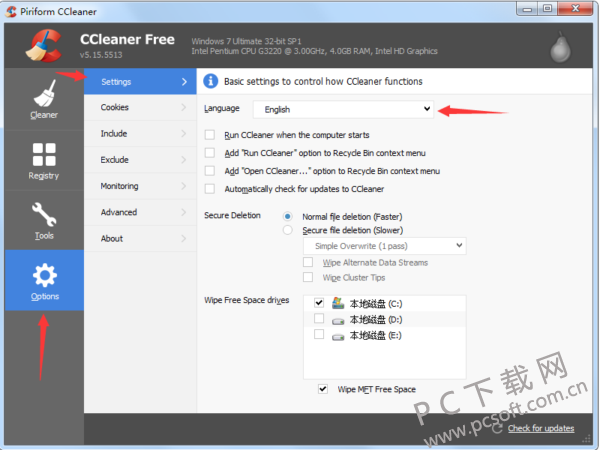Screen dimensions: 600x450
Task: Open the Language dropdown showing English
Action: 343,109
